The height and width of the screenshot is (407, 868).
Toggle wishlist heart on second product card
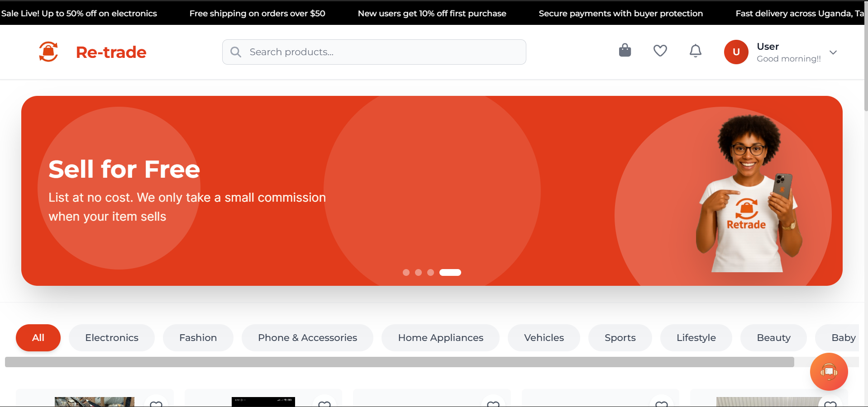tap(324, 403)
